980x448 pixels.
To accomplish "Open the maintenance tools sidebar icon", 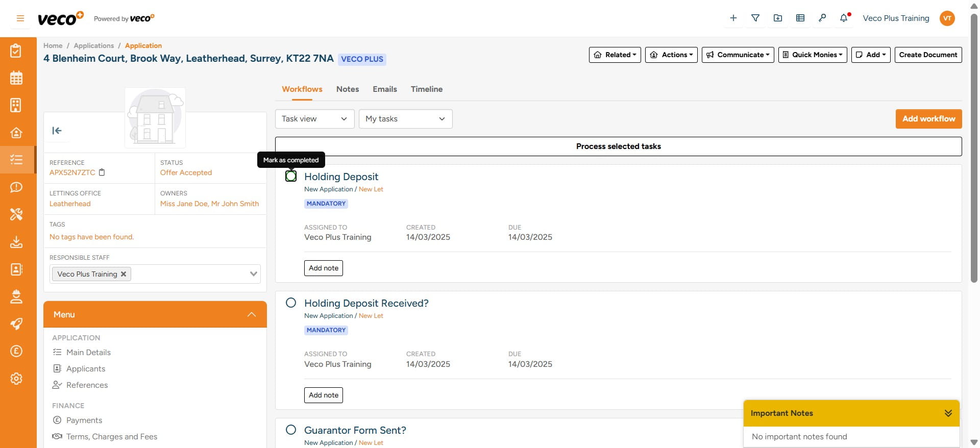I will click(16, 214).
